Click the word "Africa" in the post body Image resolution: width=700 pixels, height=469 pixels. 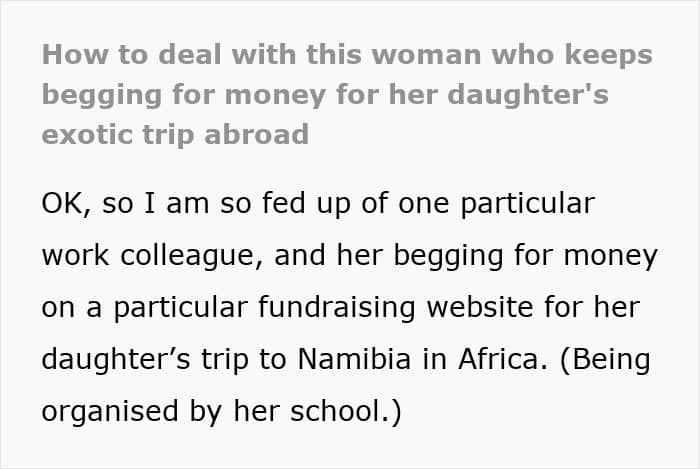pos(499,359)
